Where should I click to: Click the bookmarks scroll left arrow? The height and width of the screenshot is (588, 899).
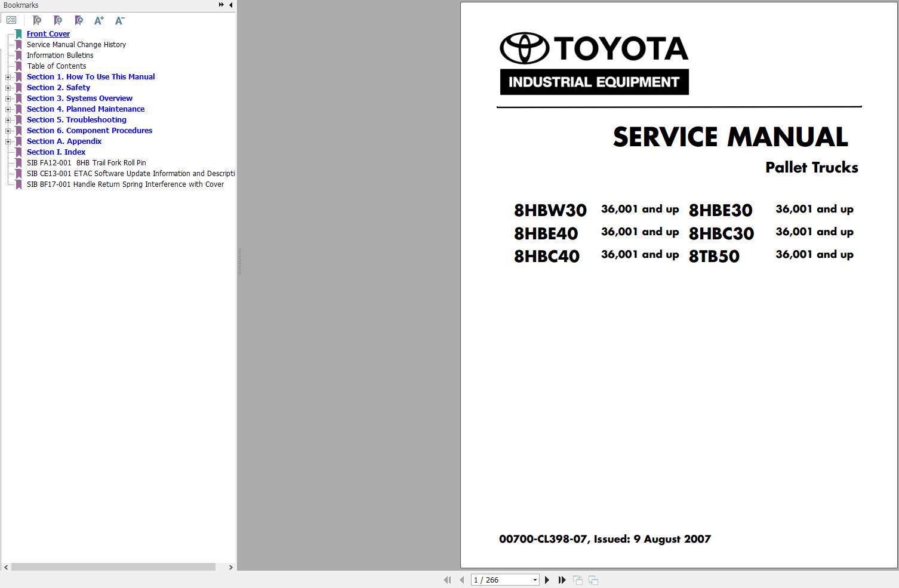pos(6,567)
